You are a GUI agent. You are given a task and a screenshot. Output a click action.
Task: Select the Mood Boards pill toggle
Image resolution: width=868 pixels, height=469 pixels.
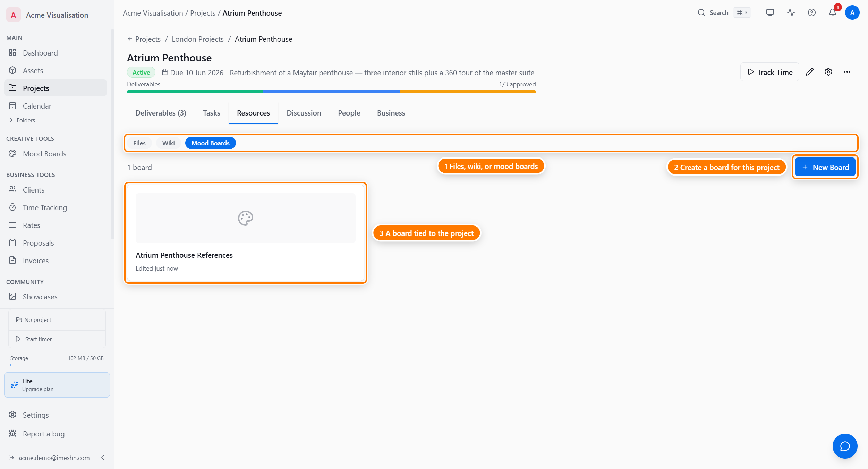click(x=210, y=143)
